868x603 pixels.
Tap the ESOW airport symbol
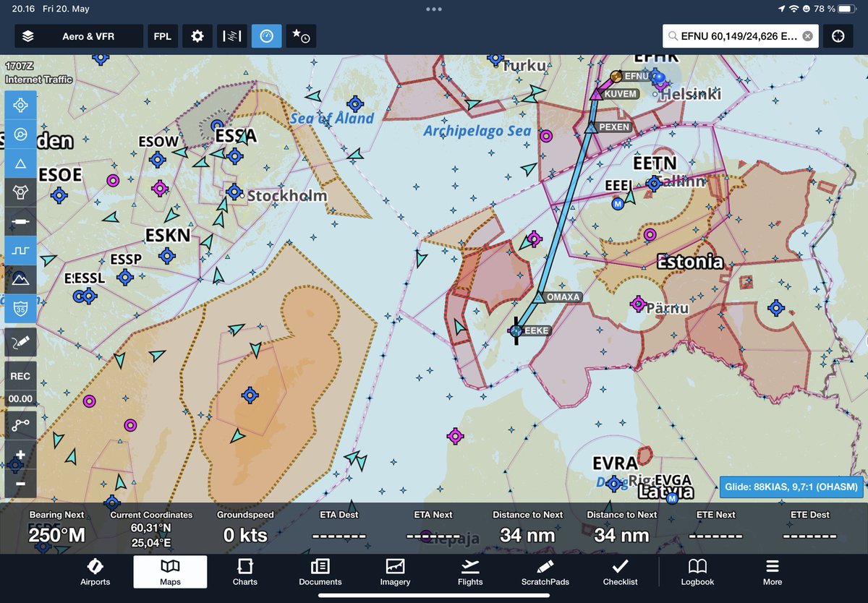coord(158,159)
